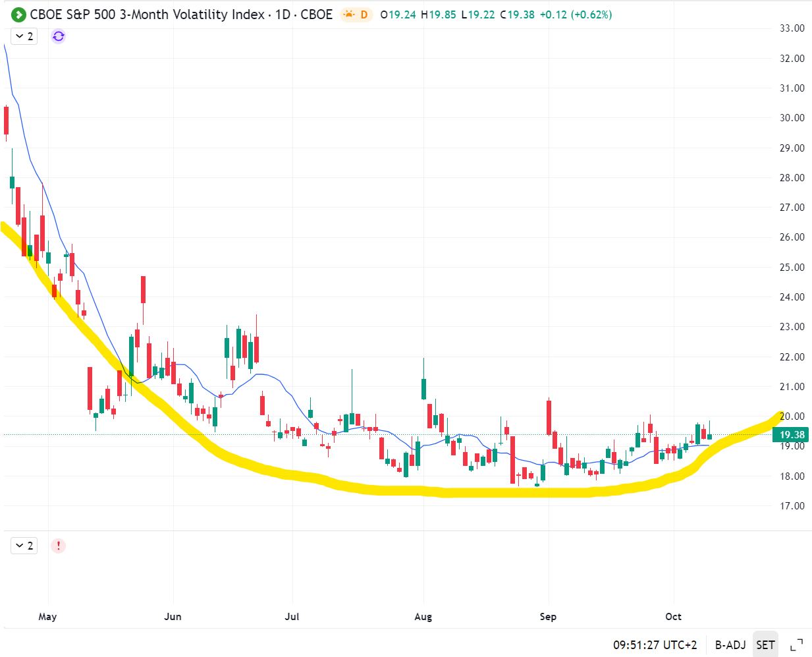
Task: Toggle the SET session button
Action: click(765, 645)
